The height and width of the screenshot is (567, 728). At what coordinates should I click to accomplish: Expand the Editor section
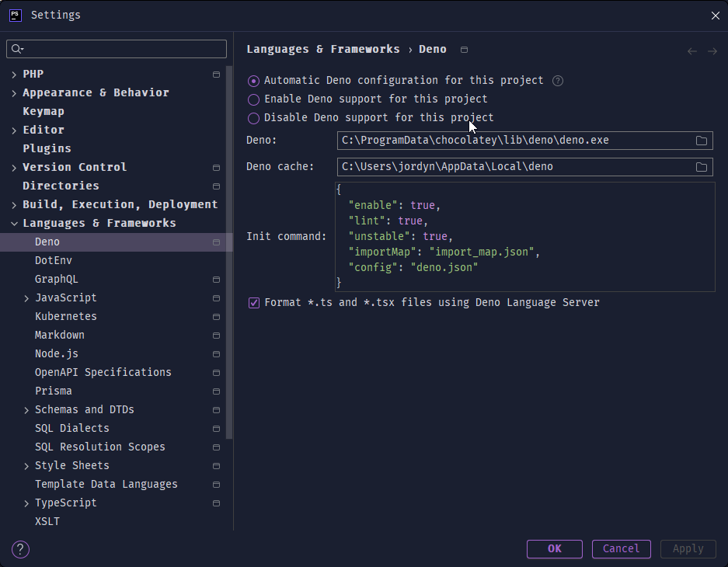pyautogui.click(x=14, y=130)
